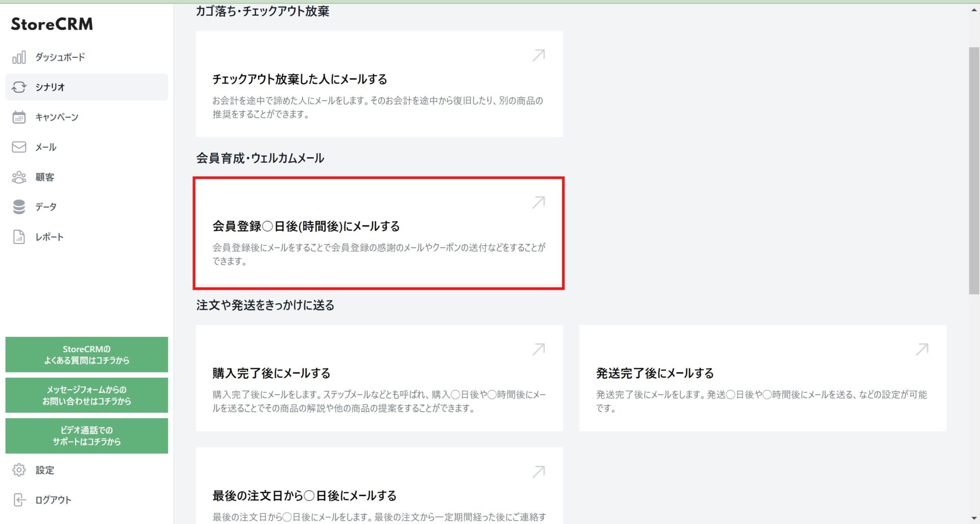980x524 pixels.
Task: Click the data database stack icon
Action: [19, 207]
